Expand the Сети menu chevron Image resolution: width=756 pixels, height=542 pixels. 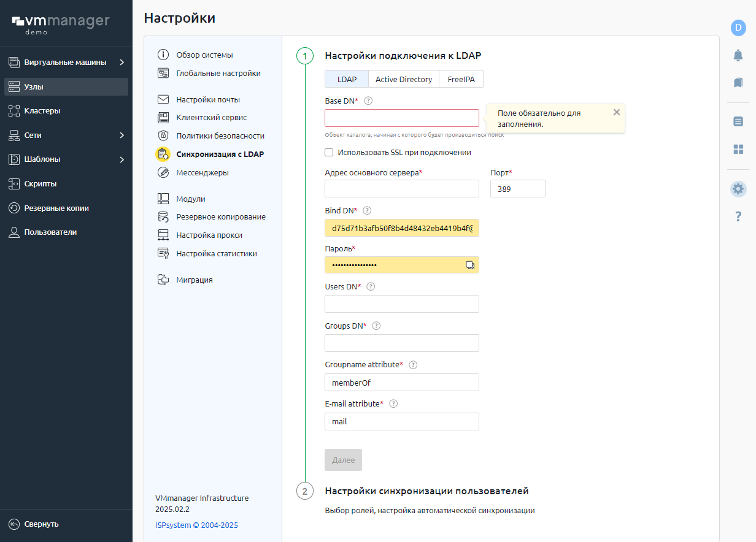tap(121, 135)
